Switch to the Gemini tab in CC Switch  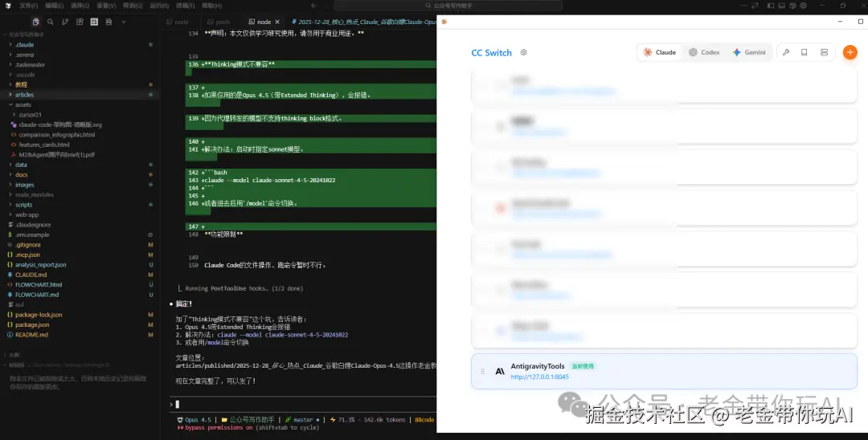(749, 52)
